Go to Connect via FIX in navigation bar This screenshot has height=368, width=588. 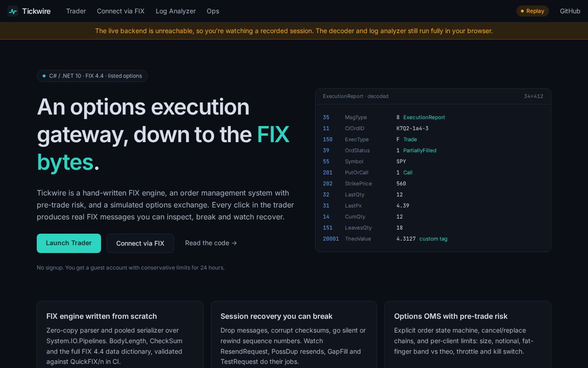121,11
